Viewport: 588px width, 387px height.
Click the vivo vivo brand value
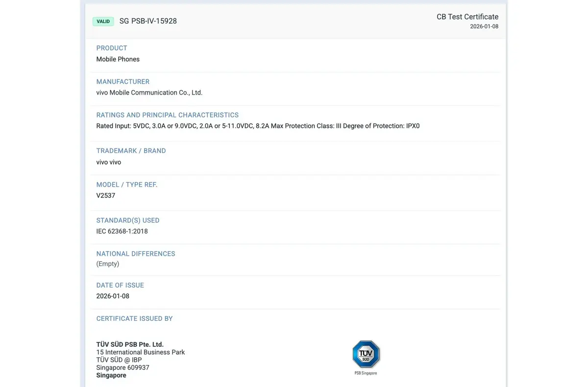108,162
